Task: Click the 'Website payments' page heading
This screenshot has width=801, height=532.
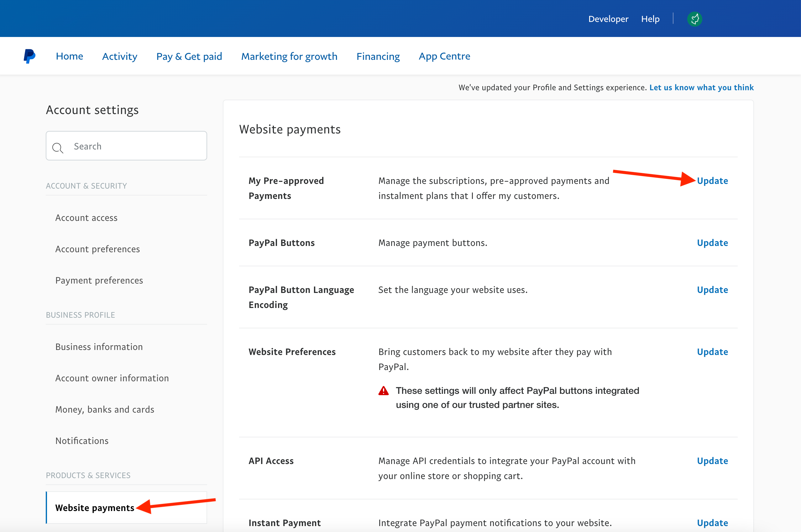Action: pyautogui.click(x=290, y=129)
